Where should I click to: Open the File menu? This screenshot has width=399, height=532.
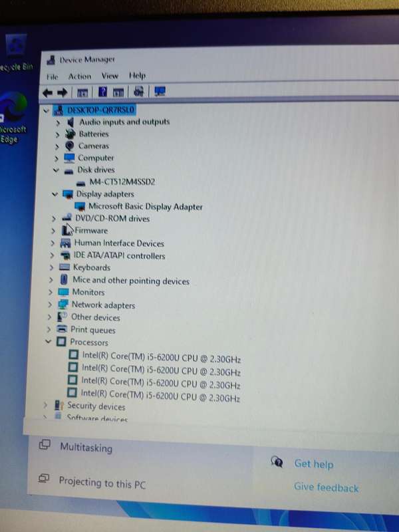[x=53, y=77]
